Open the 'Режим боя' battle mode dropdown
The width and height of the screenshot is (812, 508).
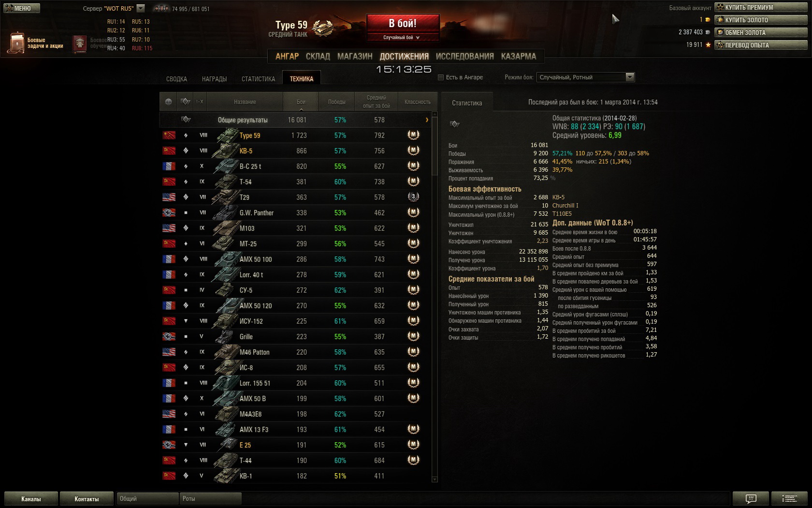click(585, 77)
